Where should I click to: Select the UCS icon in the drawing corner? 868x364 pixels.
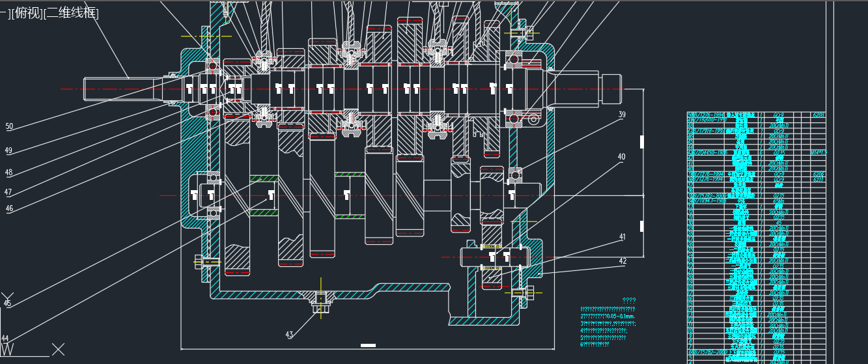31,326
